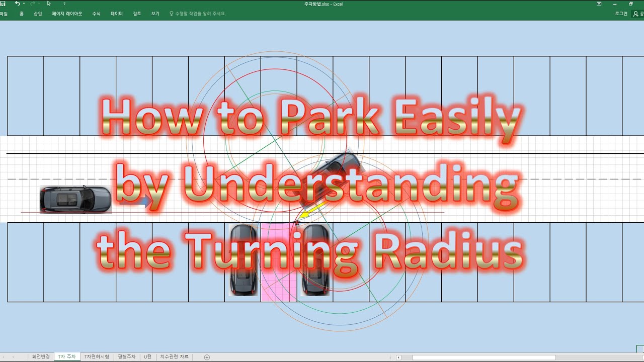Open the undo history dropdown arrow

[x=24, y=4]
